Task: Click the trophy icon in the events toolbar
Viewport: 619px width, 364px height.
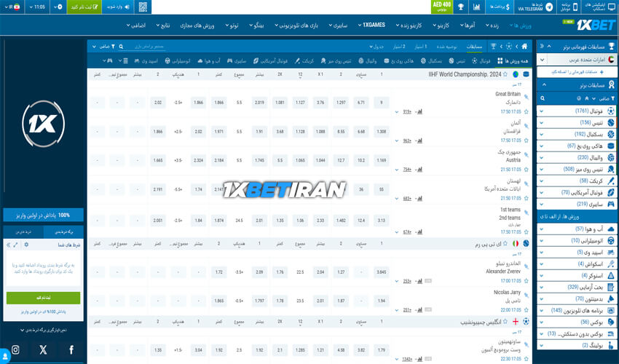Action: pyautogui.click(x=493, y=47)
